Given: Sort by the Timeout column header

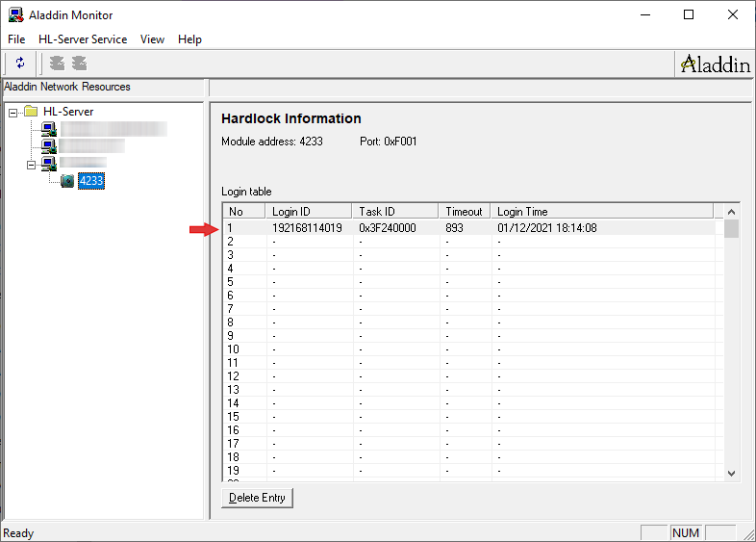Looking at the screenshot, I should (x=465, y=212).
